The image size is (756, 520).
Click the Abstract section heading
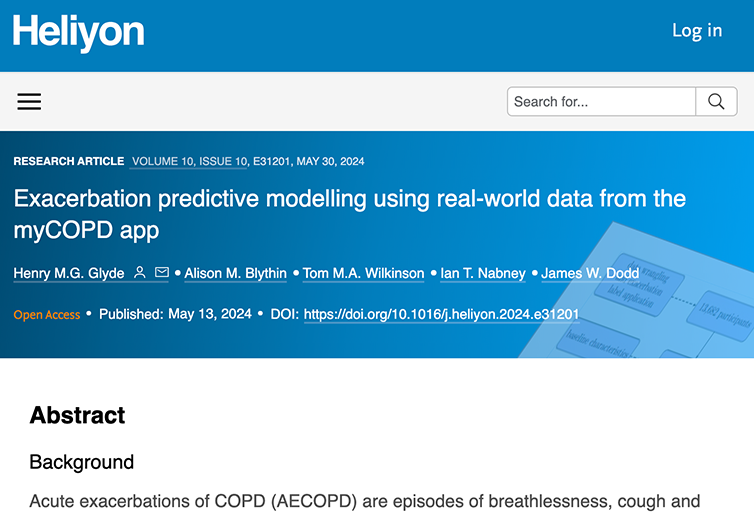tap(77, 415)
